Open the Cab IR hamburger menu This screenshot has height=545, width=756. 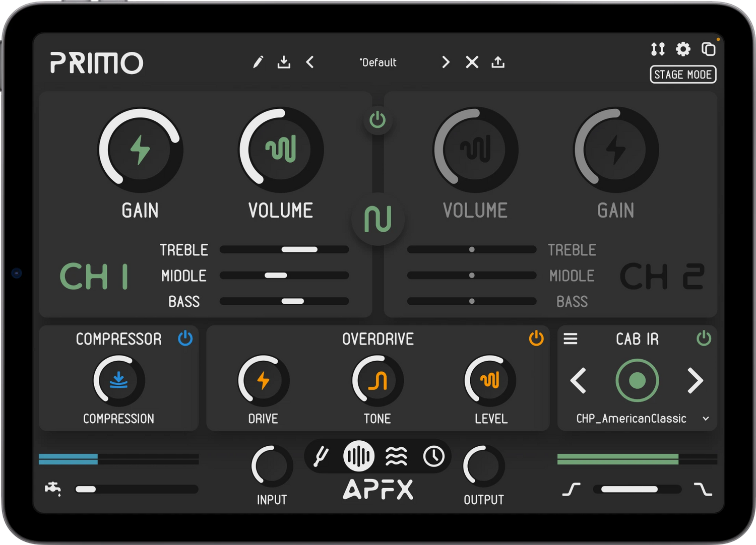click(x=571, y=339)
